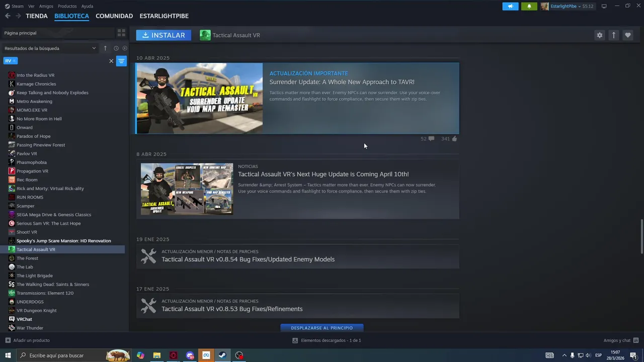Open Página principal in library sidebar

click(57, 33)
